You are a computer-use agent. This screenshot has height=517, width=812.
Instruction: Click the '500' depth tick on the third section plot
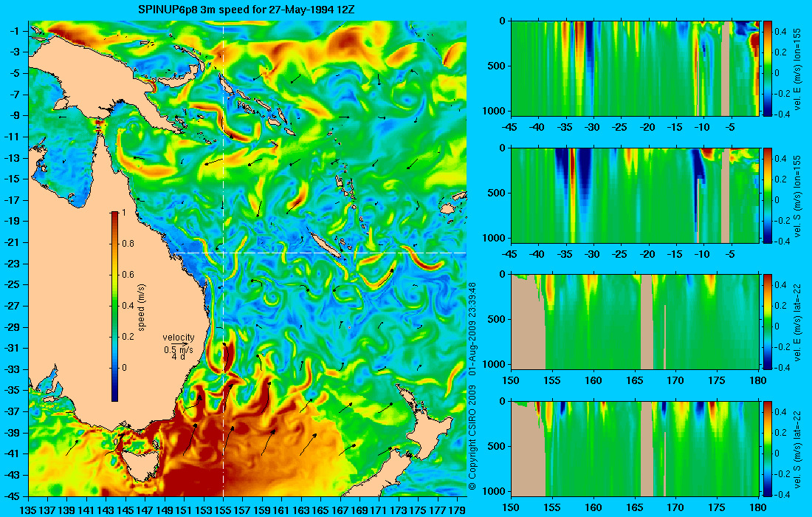497,319
